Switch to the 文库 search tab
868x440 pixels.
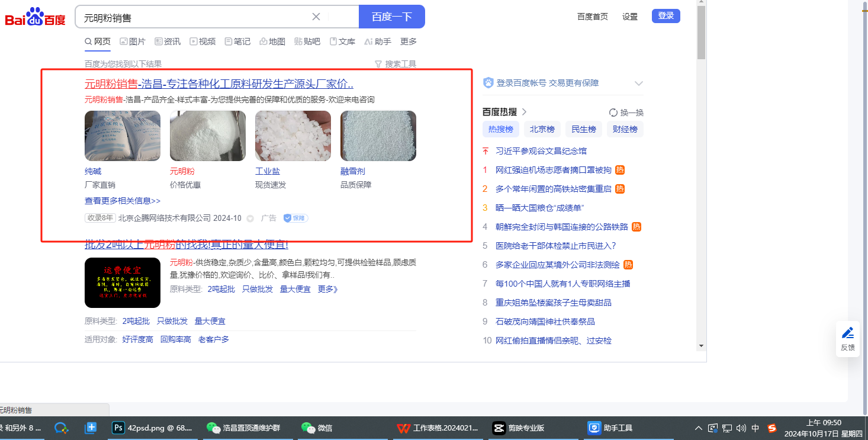click(x=342, y=41)
